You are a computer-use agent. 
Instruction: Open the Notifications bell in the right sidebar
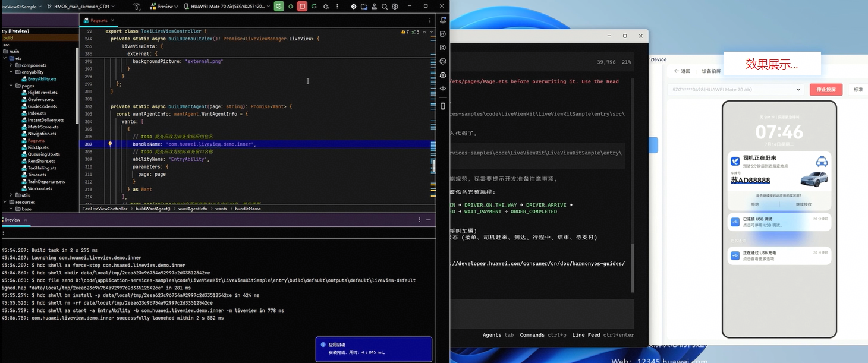click(443, 20)
